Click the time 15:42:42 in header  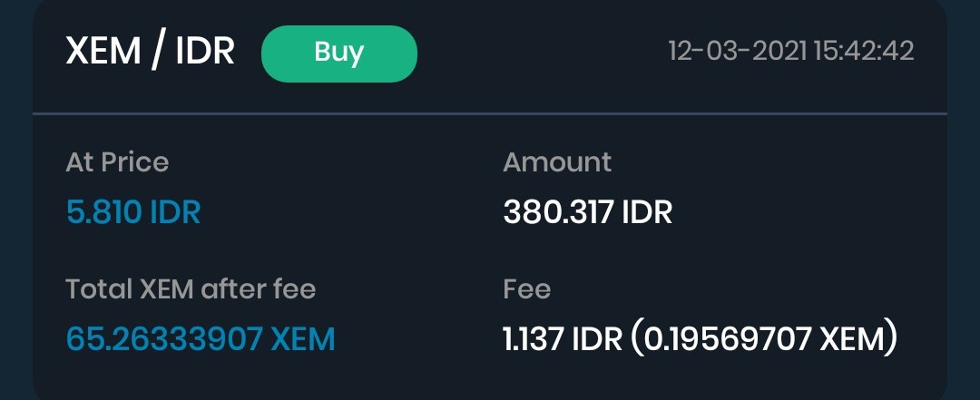tap(864, 52)
